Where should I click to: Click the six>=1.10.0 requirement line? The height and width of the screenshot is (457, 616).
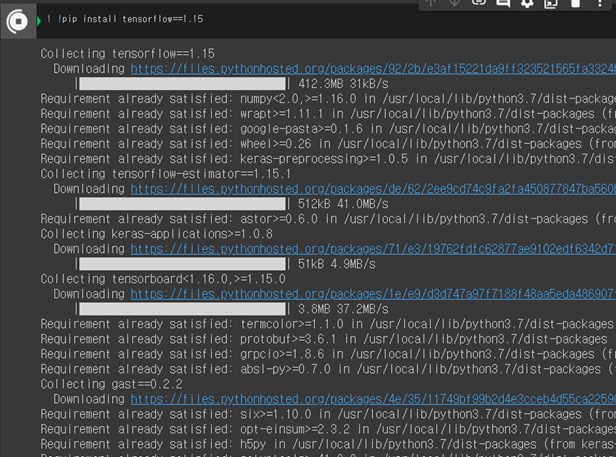pos(328,414)
